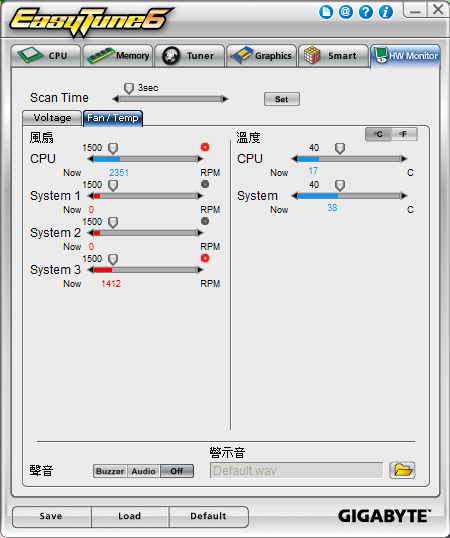Set alert sound to Audio
Viewport: 450px width, 538px height.
(144, 471)
